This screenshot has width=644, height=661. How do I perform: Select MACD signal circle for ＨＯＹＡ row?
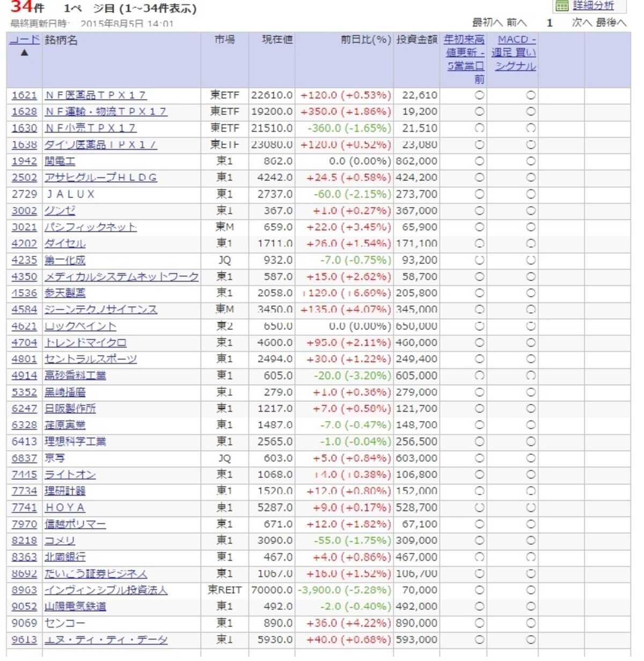pyautogui.click(x=530, y=508)
